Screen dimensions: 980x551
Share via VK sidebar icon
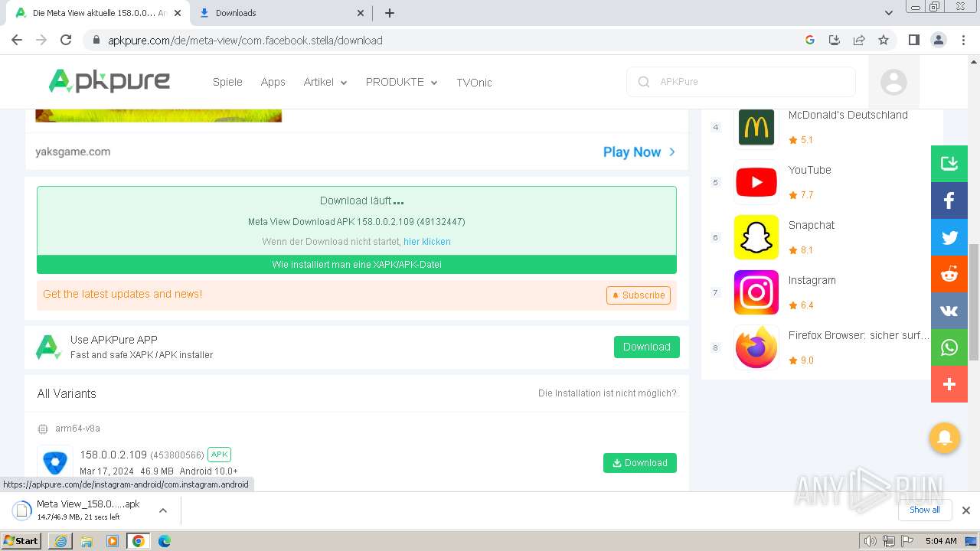coord(949,311)
